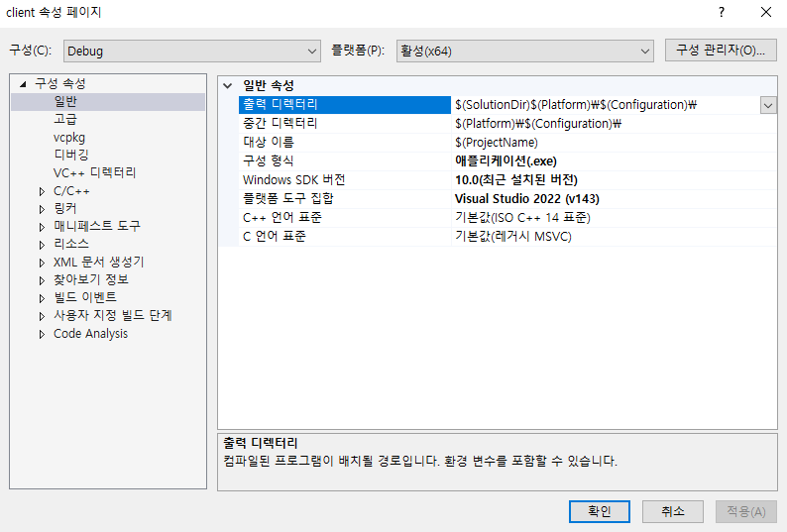
Task: Click the 적용(A) button
Action: (746, 511)
